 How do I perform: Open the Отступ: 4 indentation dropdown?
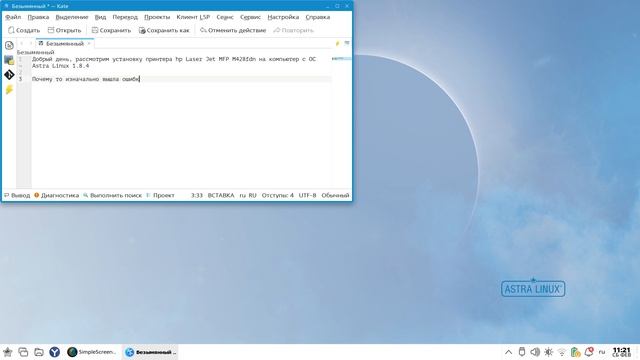[x=278, y=196]
